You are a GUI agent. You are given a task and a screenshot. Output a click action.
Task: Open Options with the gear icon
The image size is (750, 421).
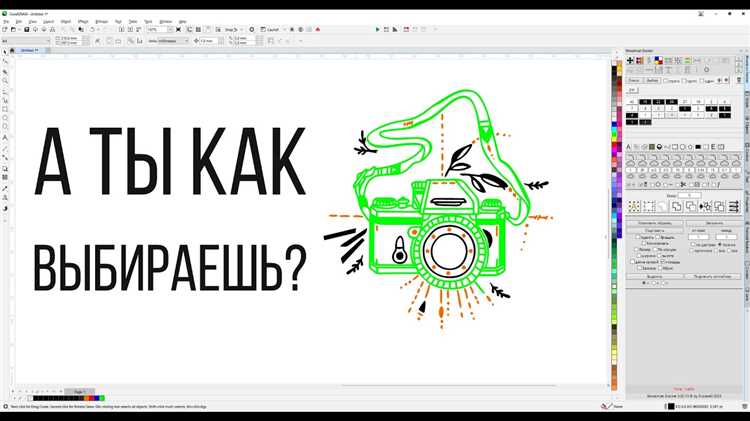[252, 29]
